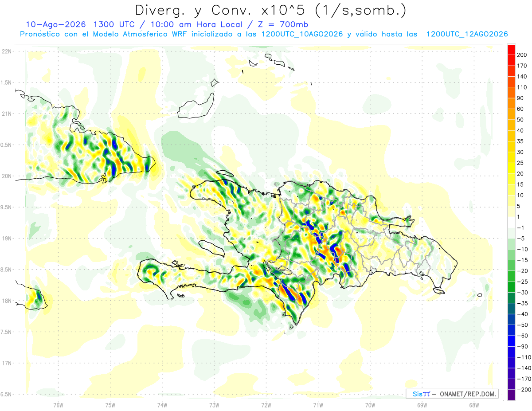Click the '1200UTC_12AGO2026' valid-until time
Viewport: 532px width, 411px height.
[467, 34]
